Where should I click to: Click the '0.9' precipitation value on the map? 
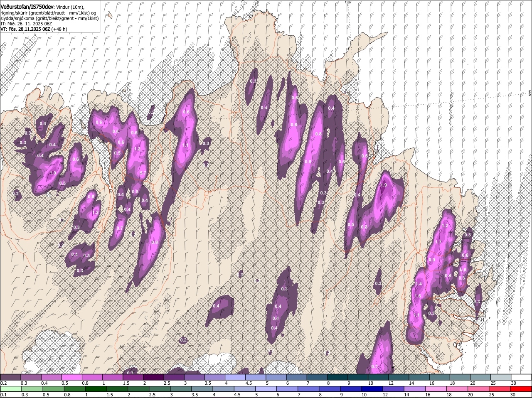[431, 260]
